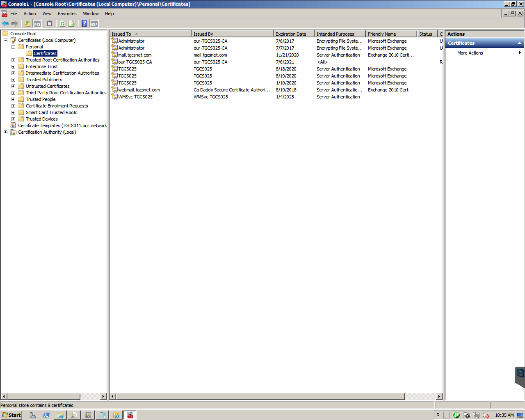Click the Start button

pos(11,415)
